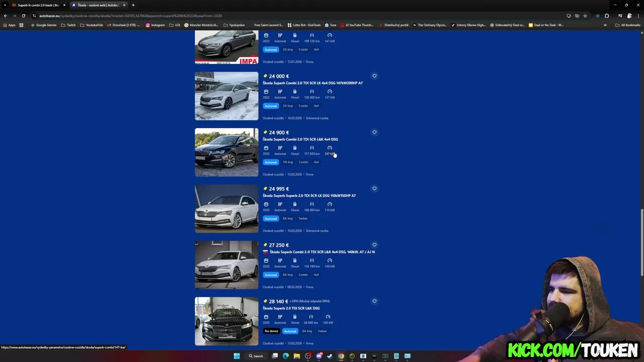Open listing Škoda Superb Combi 2.0 TDI SCR LK 4x4 DSG 147kW200HP A7
644x362 pixels.
tap(312, 83)
